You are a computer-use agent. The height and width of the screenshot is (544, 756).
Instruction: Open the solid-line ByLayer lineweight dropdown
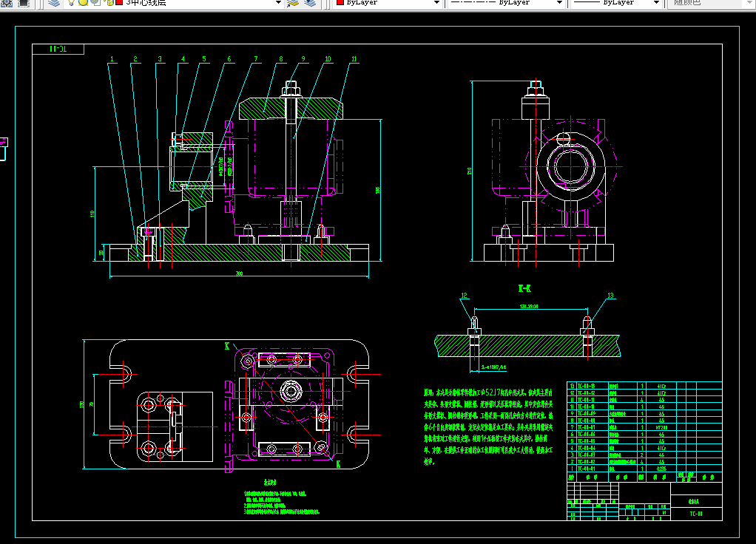[615, 3]
